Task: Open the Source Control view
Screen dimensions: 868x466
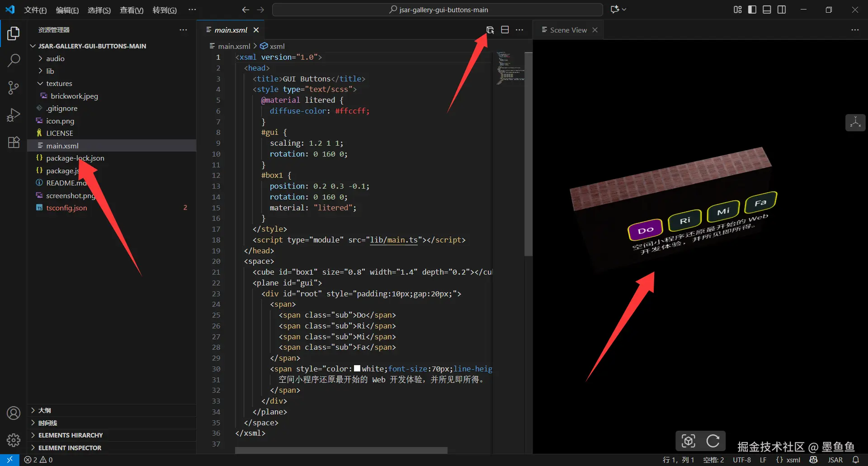Action: coord(14,88)
